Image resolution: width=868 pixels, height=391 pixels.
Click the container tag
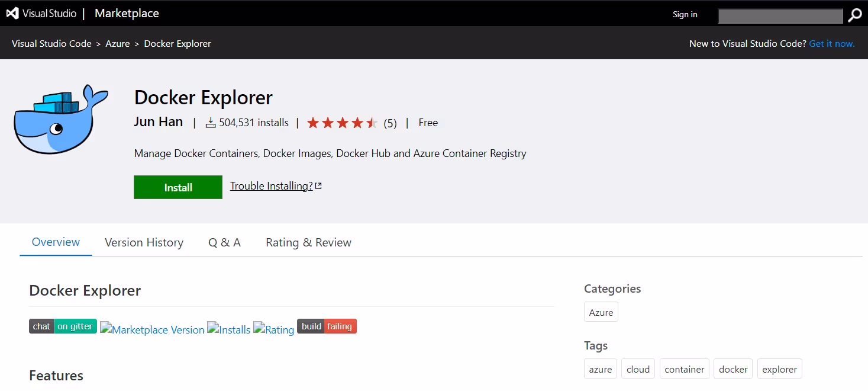(685, 369)
